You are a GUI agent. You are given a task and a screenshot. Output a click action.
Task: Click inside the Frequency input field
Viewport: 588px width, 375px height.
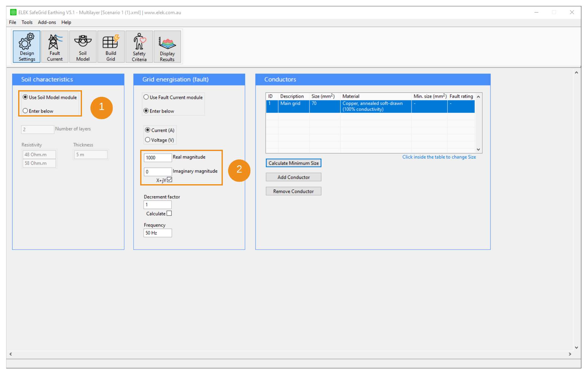[157, 233]
